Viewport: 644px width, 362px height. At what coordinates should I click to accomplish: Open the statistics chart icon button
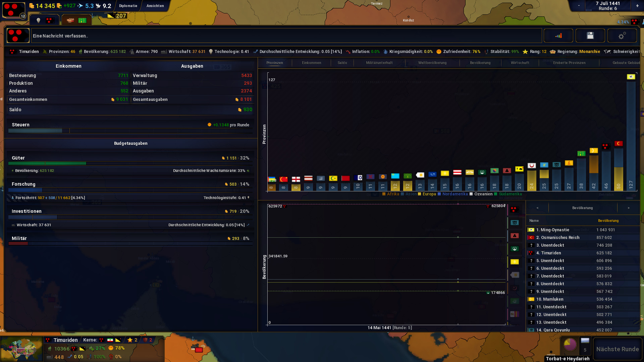coord(558,36)
